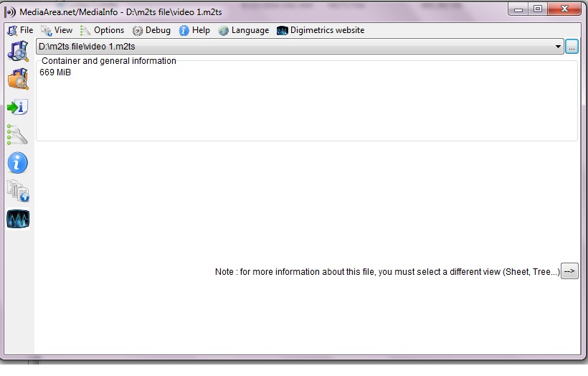The image size is (588, 376).
Task: Open the Options menu
Action: click(x=102, y=30)
